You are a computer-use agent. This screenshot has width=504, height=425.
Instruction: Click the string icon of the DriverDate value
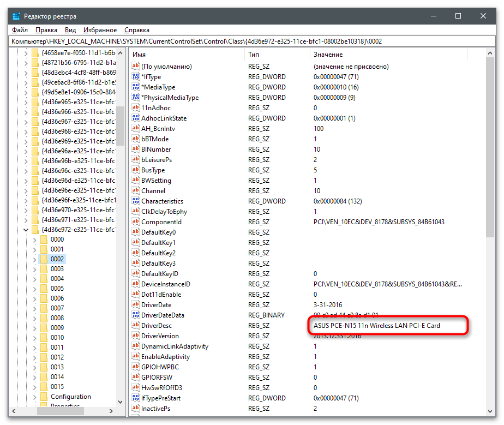[136, 304]
